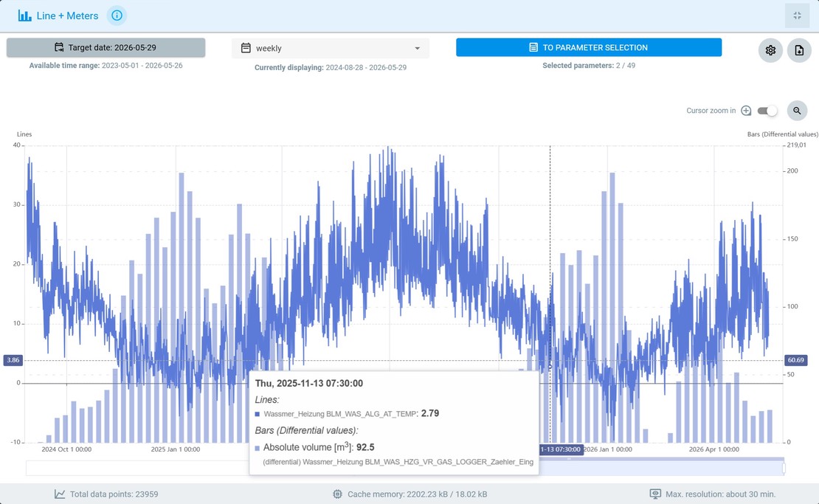Click the differential GAS_LOGGER parameter name in tooltip
This screenshot has height=504, width=819.
point(398,462)
